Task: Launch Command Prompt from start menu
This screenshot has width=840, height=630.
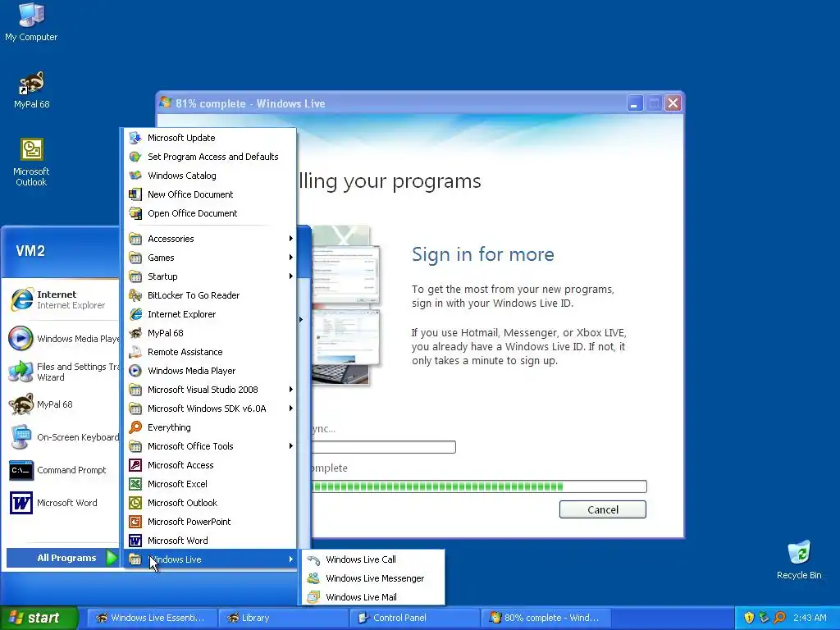Action: pyautogui.click(x=60, y=470)
